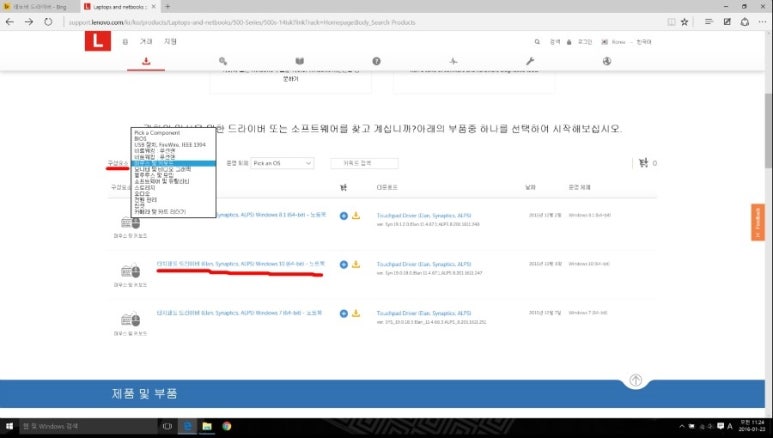Open the question mark help icon
This screenshot has height=438, width=773.
point(376,61)
